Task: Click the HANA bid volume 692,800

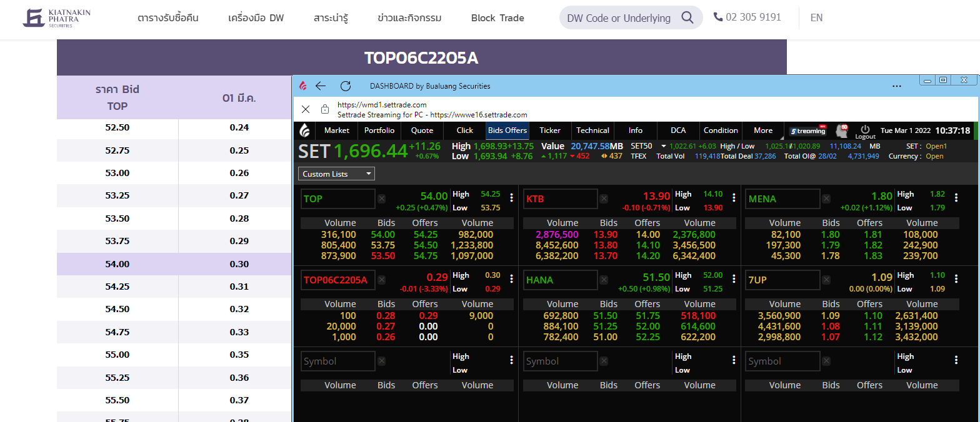Action: (561, 315)
